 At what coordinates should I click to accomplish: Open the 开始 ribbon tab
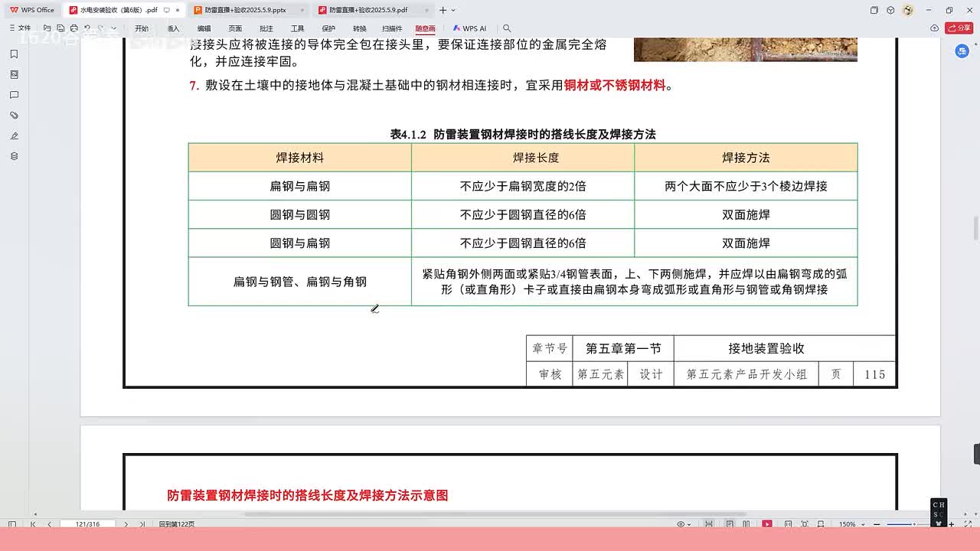click(x=142, y=28)
